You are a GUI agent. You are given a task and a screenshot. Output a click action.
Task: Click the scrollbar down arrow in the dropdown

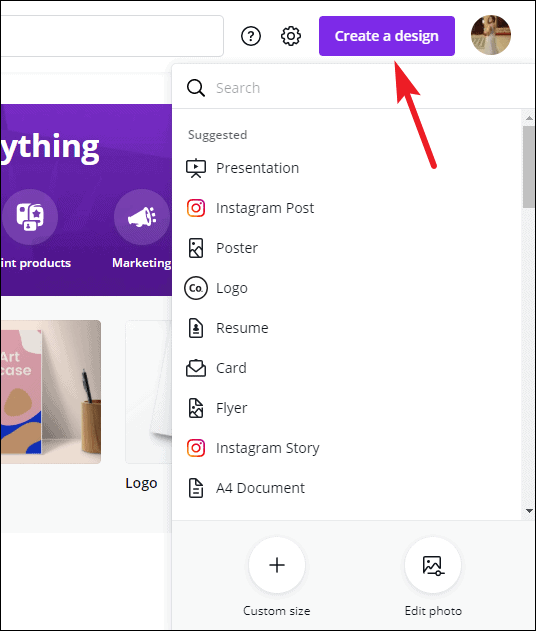(x=529, y=511)
